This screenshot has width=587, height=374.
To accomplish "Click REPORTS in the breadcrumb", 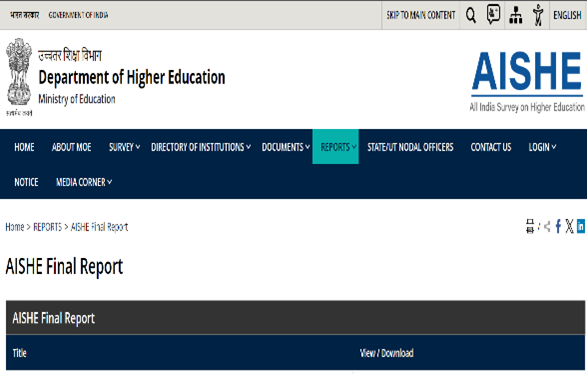I will pyautogui.click(x=48, y=227).
